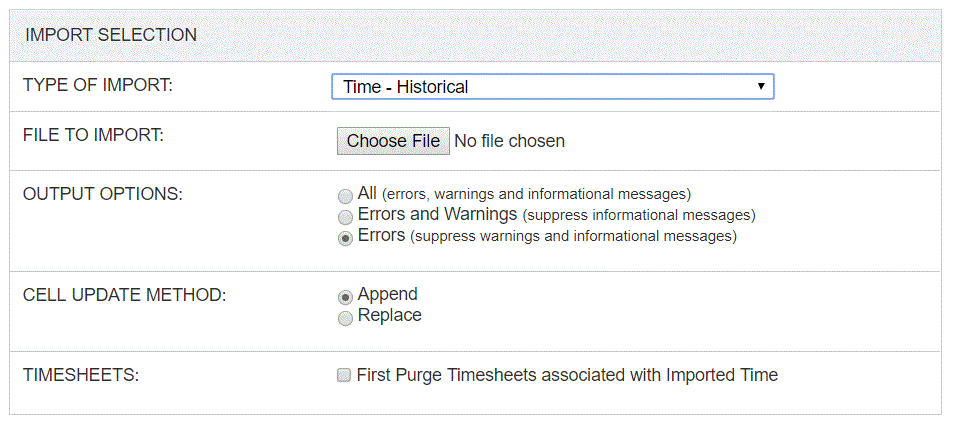Image resolution: width=954 pixels, height=423 pixels.
Task: Click the OUTPUT OPTIONS label
Action: (103, 195)
